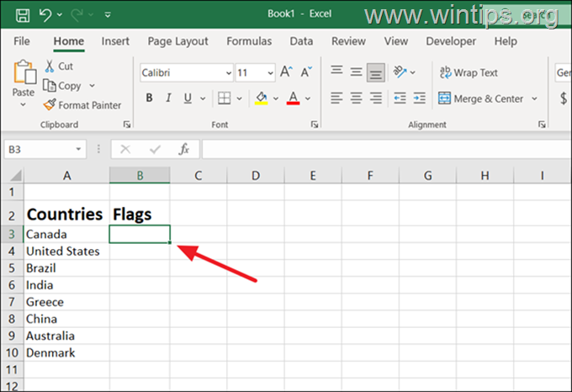Apply the yellow fill color swatch
The image size is (572, 392).
click(261, 98)
